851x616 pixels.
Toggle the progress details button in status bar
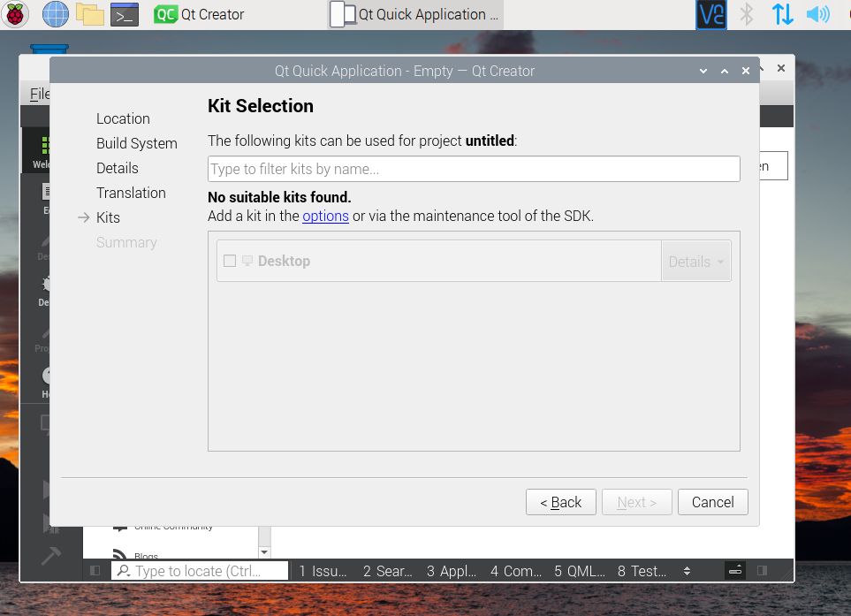tap(735, 570)
